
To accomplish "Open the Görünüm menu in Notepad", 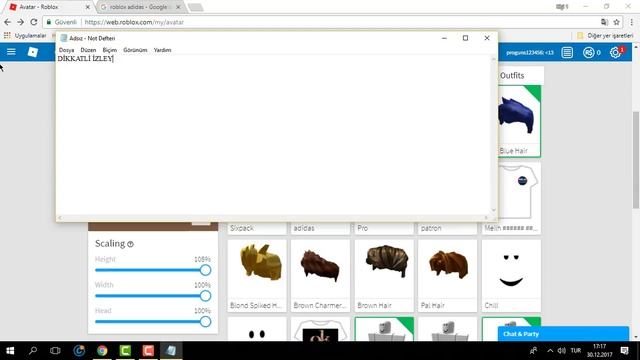I will click(135, 50).
